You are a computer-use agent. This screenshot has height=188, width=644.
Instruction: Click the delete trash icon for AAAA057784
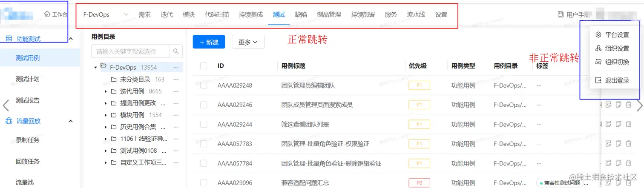(629, 163)
